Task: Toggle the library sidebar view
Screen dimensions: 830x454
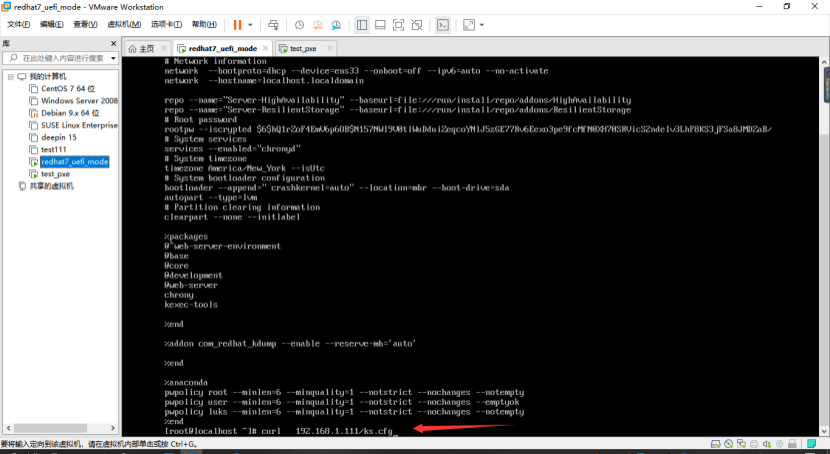Action: pyautogui.click(x=362, y=25)
